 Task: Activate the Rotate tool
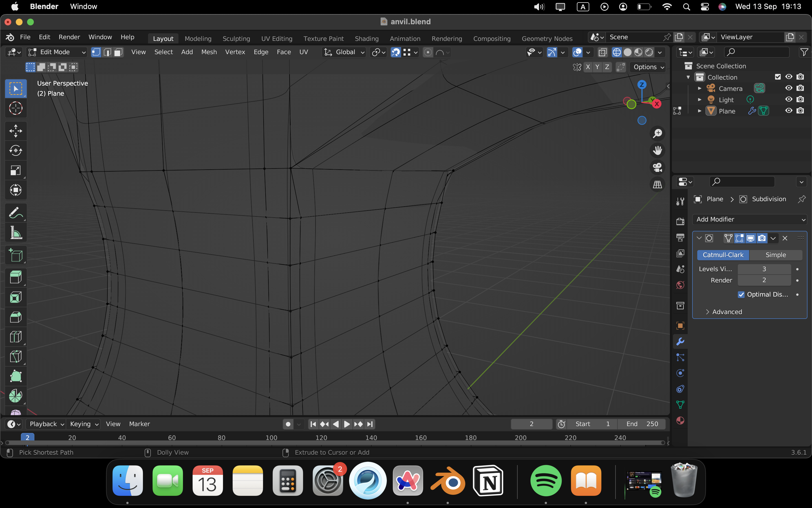(x=16, y=150)
